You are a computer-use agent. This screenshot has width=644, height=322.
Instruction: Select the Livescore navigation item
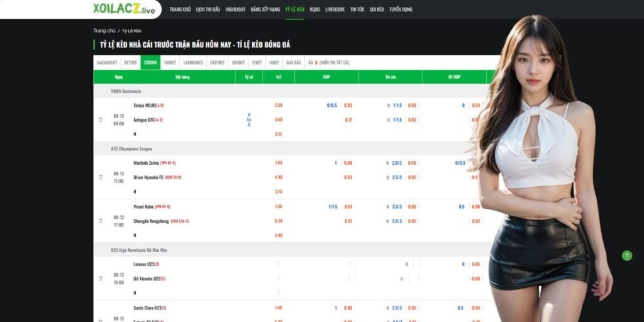coord(335,9)
